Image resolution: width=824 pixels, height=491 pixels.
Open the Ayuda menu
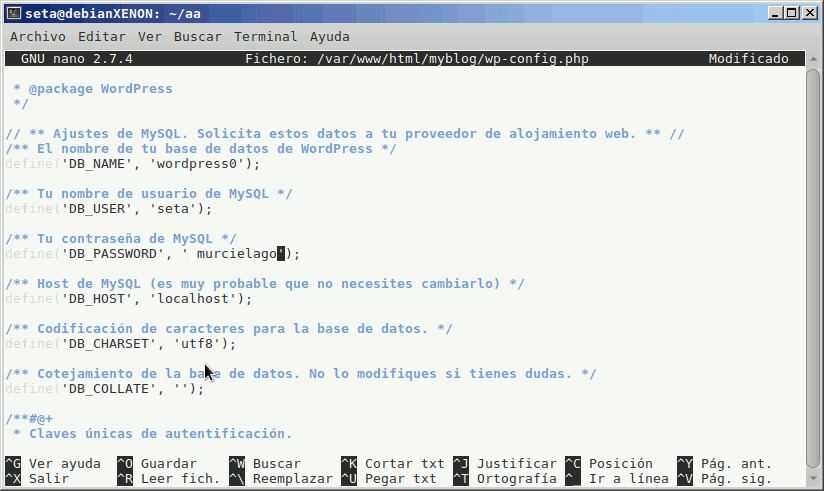coord(329,37)
